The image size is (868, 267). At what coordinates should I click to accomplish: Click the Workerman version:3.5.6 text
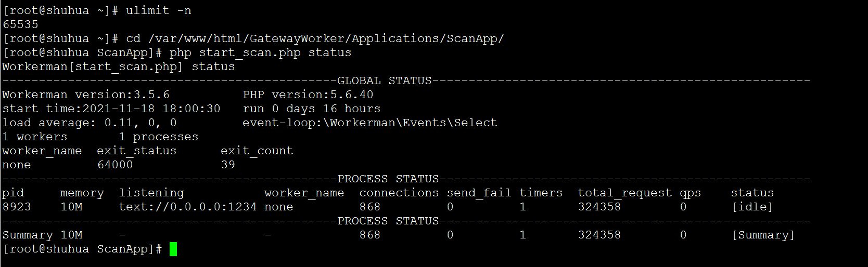tap(86, 95)
